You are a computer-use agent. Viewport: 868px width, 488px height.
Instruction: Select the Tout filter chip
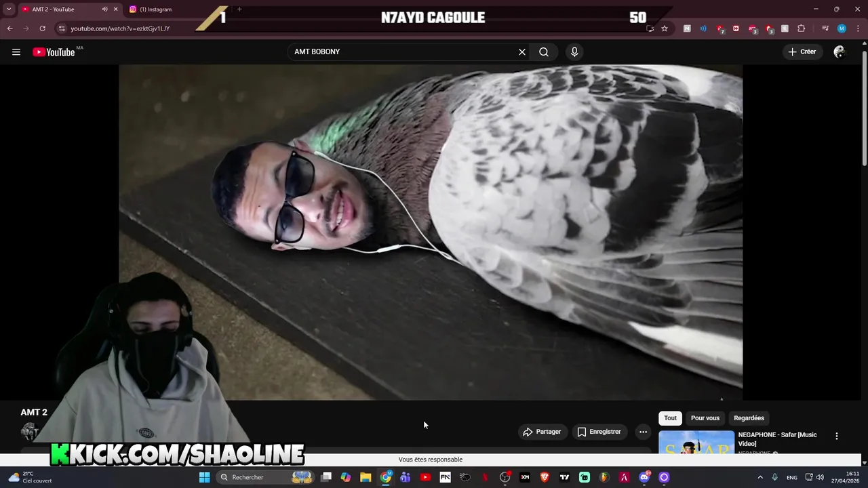coord(670,418)
